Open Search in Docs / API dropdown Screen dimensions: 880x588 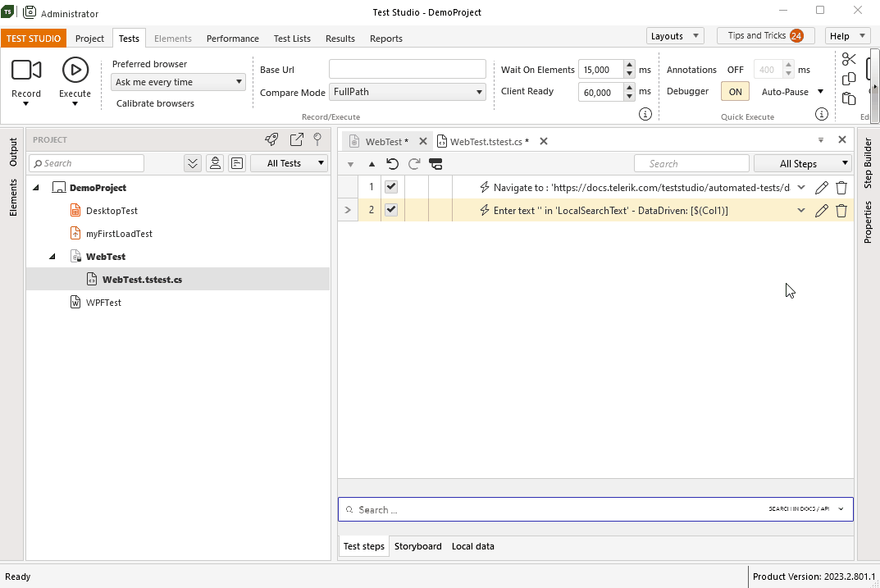coord(841,509)
